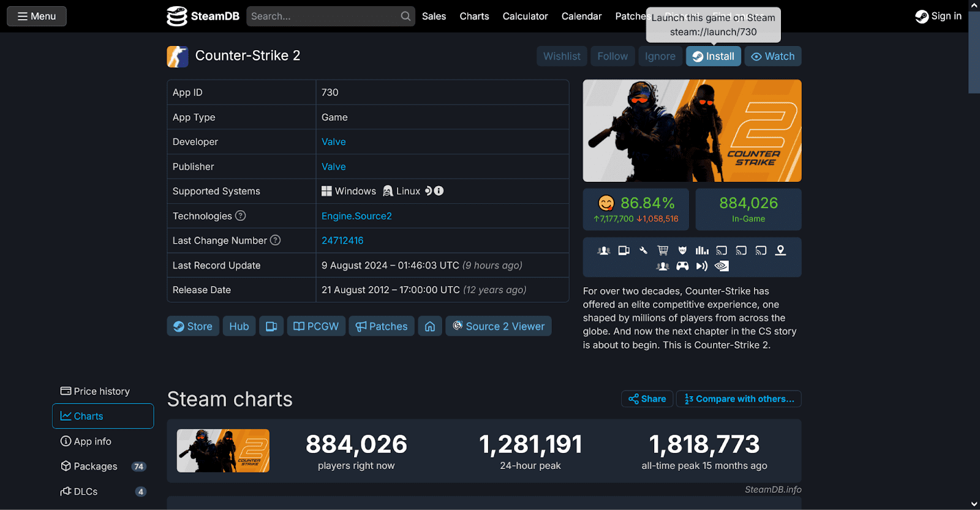This screenshot has width=980, height=510.
Task: Open change number 24712416 link
Action: click(x=342, y=241)
